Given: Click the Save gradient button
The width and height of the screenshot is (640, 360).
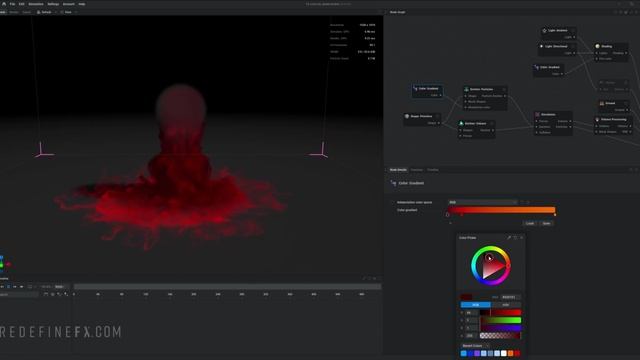Looking at the screenshot, I should (547, 224).
